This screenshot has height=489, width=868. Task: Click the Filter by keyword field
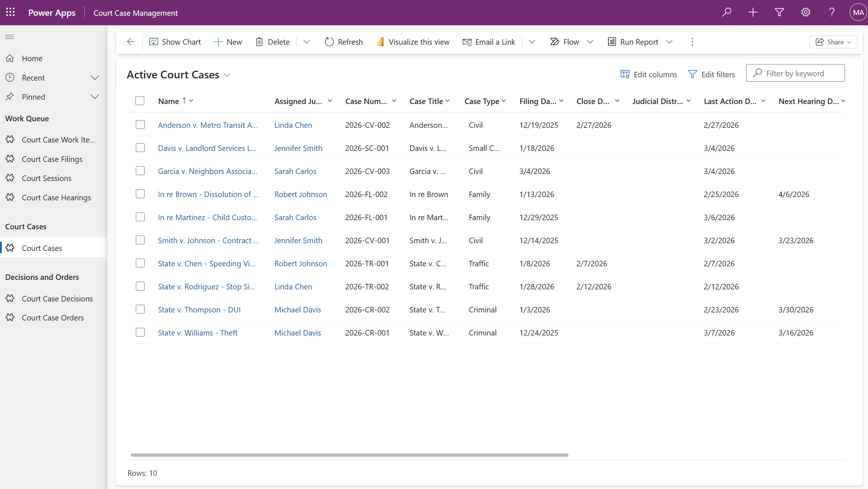point(795,73)
